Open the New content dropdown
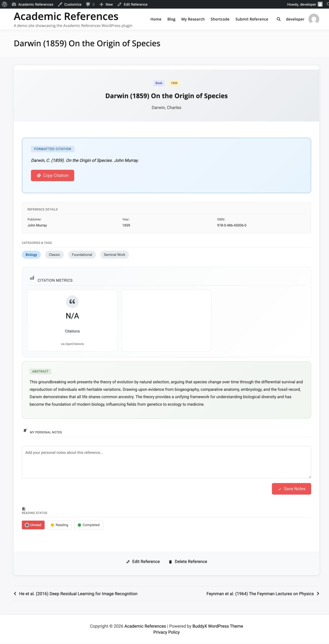Image resolution: width=329 pixels, height=644 pixels. coord(106,4)
